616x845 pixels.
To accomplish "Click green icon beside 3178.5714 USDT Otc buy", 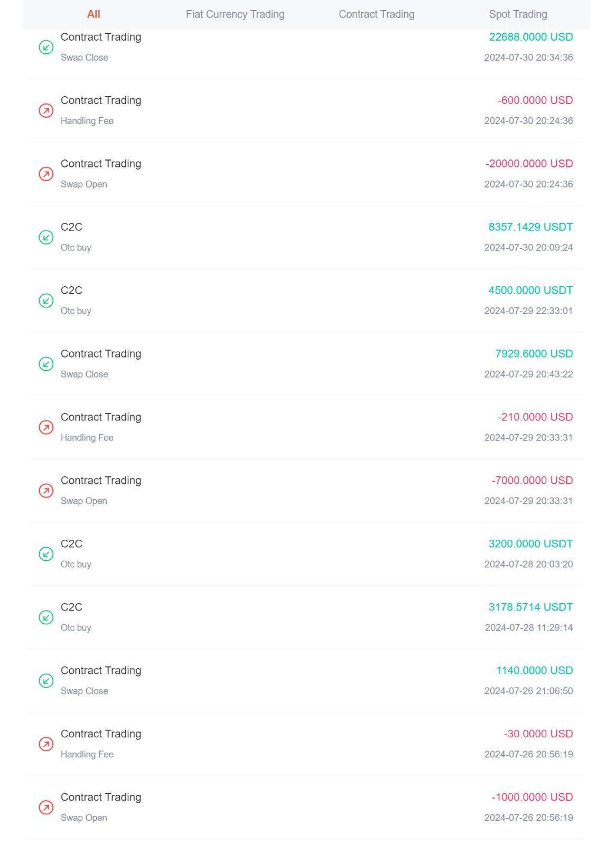I will pyautogui.click(x=46, y=617).
